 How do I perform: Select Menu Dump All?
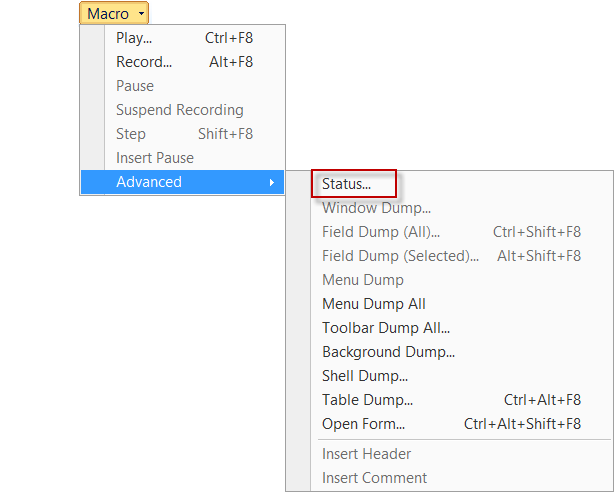coord(374,304)
